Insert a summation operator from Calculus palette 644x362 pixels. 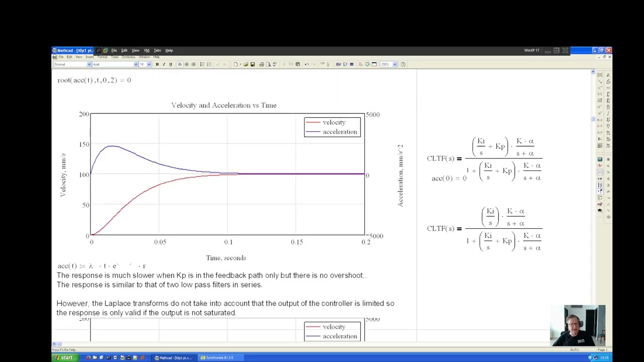pyautogui.click(x=608, y=101)
